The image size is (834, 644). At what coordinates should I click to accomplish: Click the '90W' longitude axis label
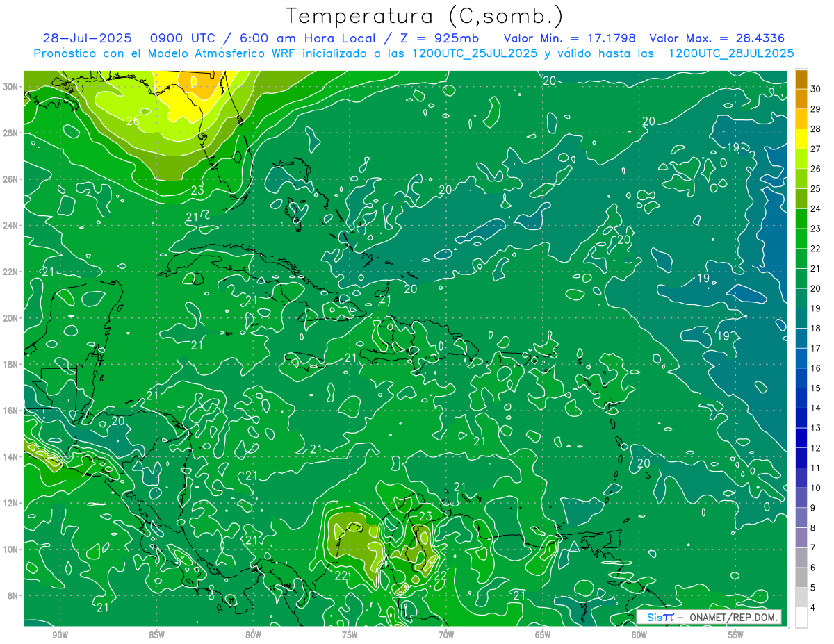[60, 635]
